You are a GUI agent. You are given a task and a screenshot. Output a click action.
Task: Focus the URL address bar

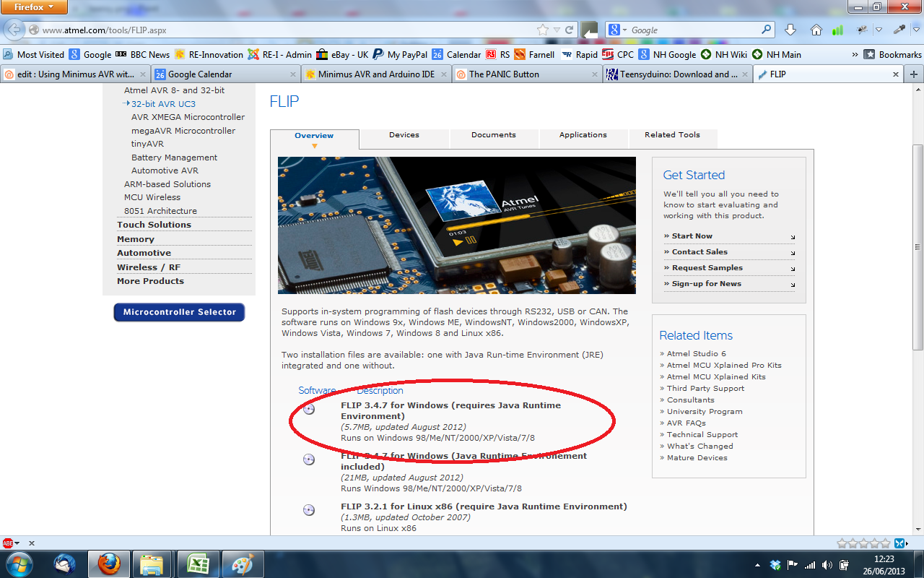289,30
